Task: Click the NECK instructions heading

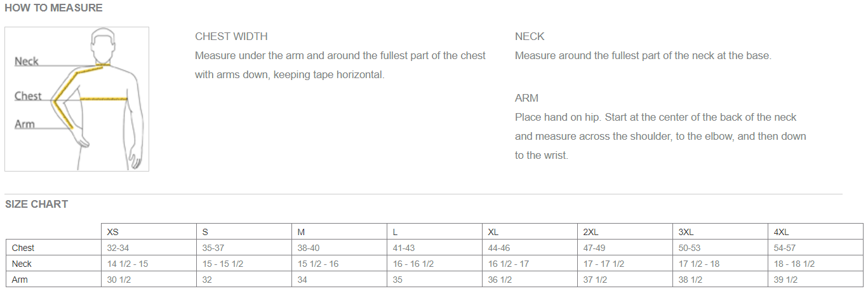Action: point(530,37)
